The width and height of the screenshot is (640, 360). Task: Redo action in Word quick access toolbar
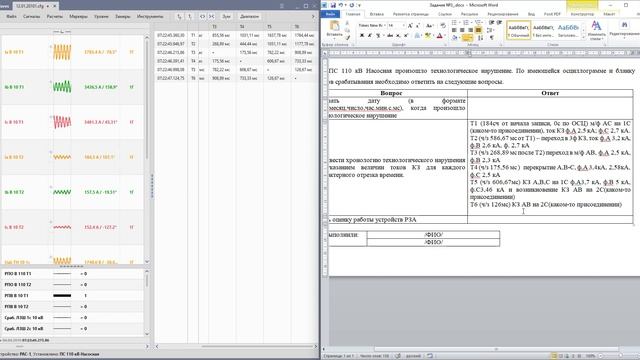coord(351,5)
